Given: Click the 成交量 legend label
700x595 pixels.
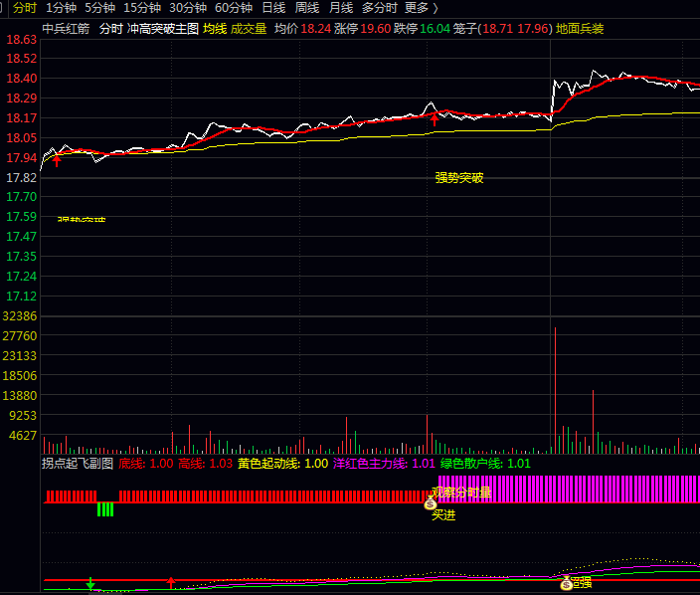Looking at the screenshot, I should click(249, 29).
